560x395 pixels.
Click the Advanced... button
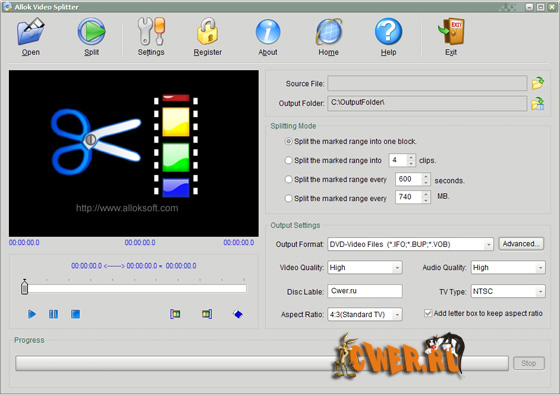coord(521,244)
